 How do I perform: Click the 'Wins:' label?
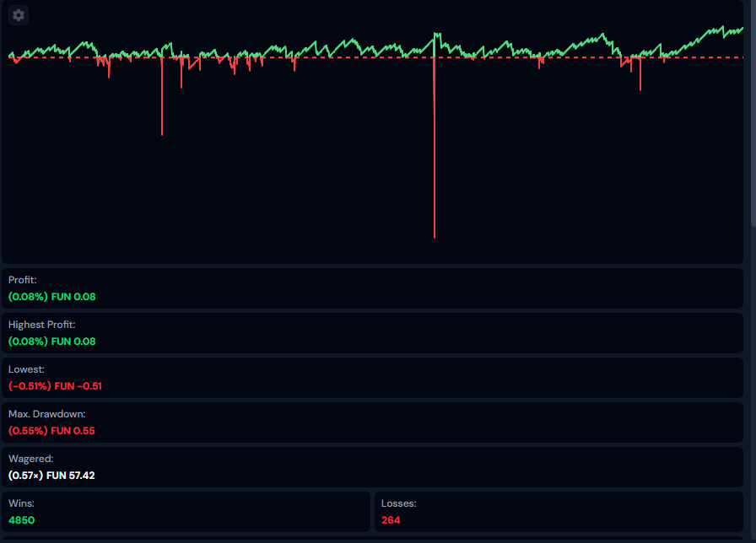click(x=21, y=503)
